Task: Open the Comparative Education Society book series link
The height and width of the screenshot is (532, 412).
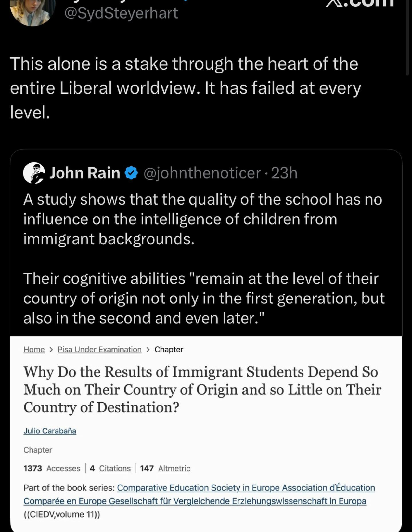Action: click(199, 495)
